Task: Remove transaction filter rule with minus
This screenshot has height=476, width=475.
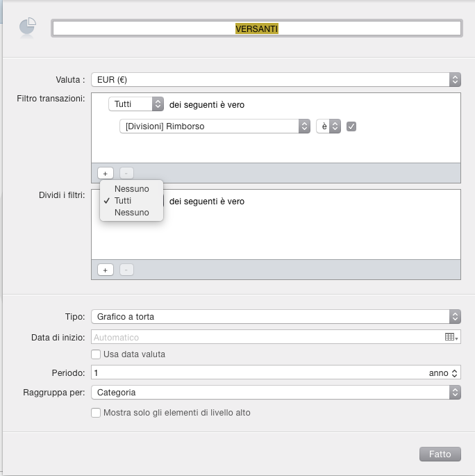Action: click(126, 173)
